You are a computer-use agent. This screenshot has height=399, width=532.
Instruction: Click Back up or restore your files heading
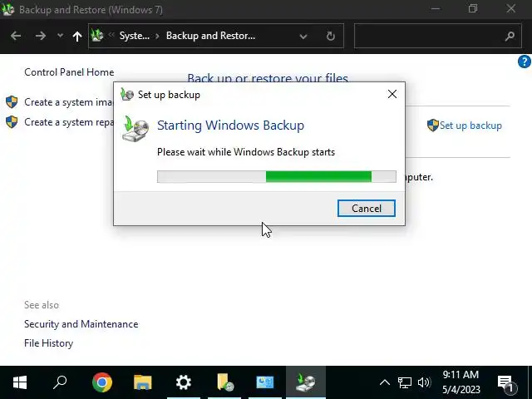click(x=268, y=77)
